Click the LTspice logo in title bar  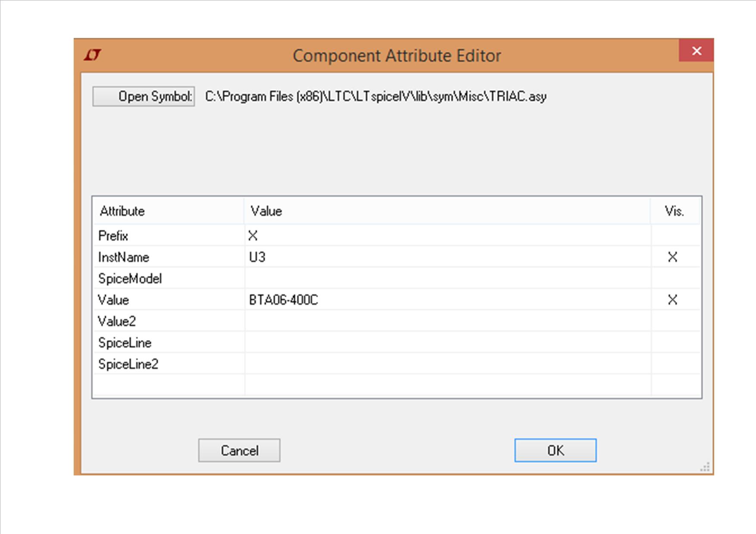point(93,55)
